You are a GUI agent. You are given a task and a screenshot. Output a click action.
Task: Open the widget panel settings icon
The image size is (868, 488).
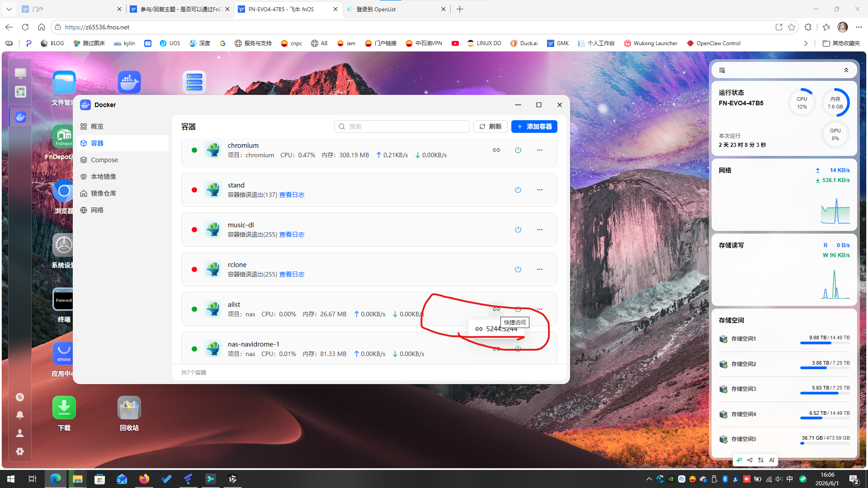click(722, 70)
